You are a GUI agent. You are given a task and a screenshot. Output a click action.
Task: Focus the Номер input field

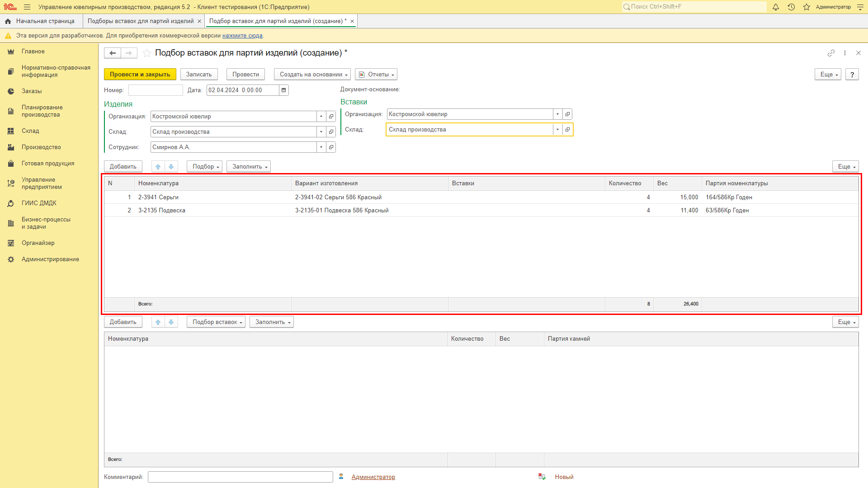tap(156, 90)
